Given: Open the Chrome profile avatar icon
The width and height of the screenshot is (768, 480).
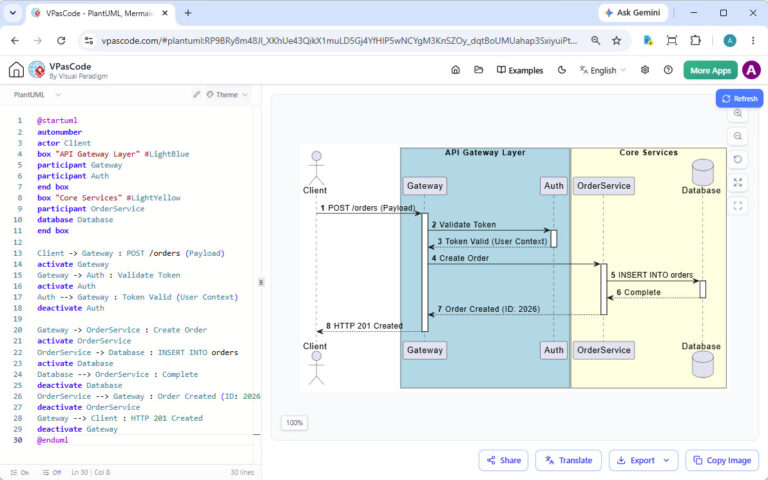Looking at the screenshot, I should tap(730, 41).
